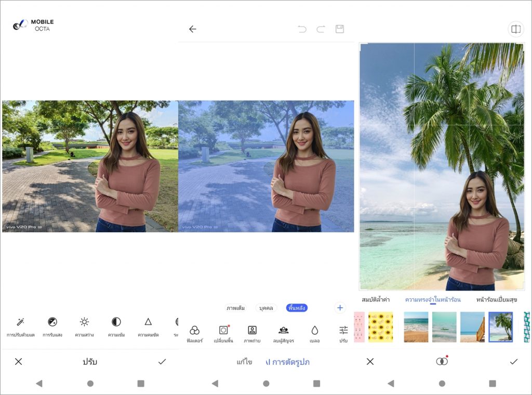Expand more options with plus button
The width and height of the screenshot is (532, 395).
[x=340, y=308]
